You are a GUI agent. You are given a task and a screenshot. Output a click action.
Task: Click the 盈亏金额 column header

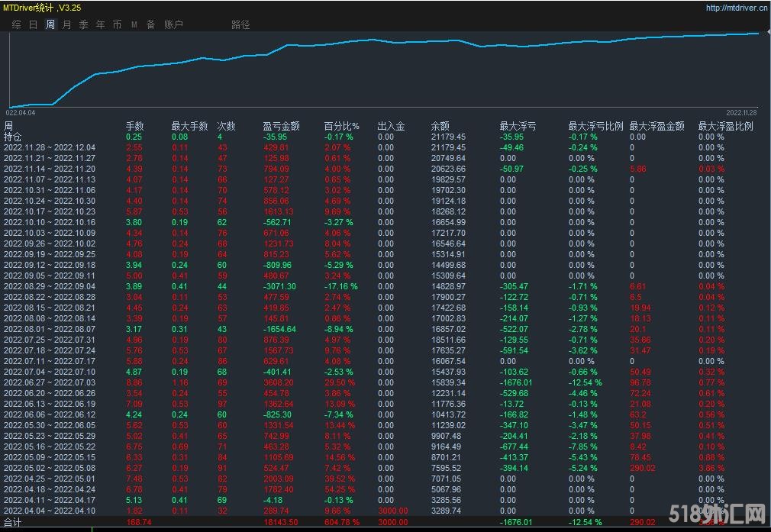coord(281,126)
